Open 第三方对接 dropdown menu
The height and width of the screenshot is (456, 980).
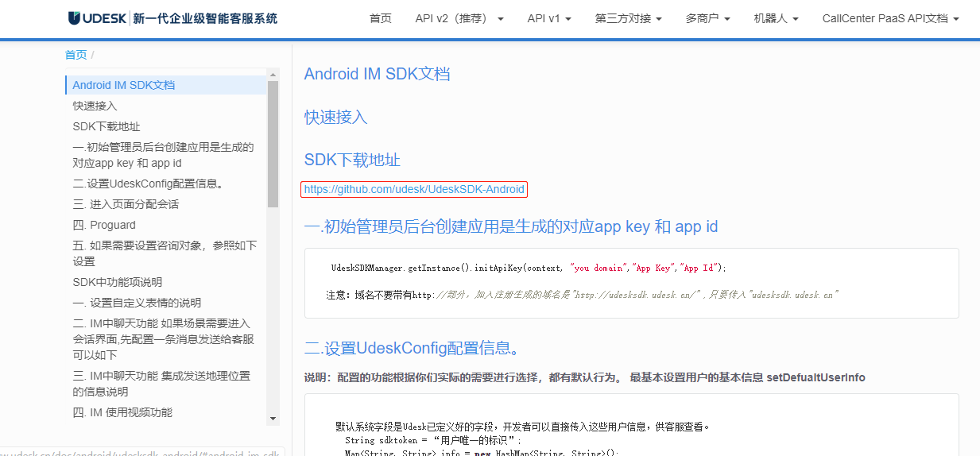pyautogui.click(x=629, y=18)
